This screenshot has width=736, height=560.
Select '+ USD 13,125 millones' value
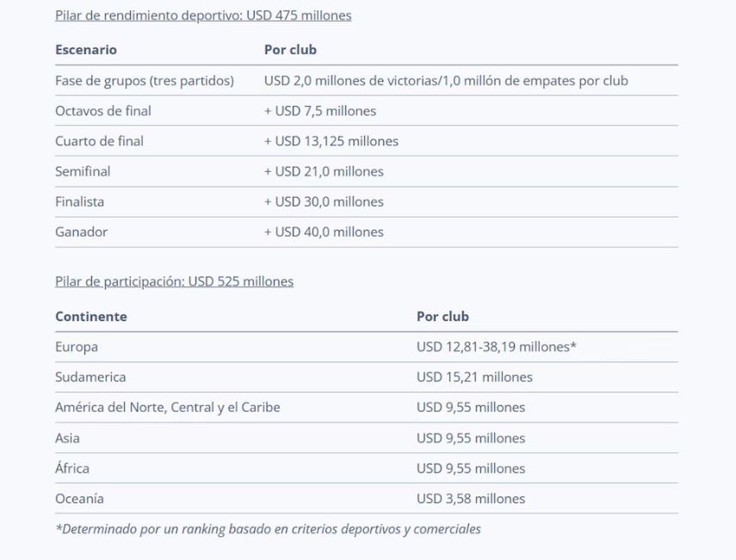pyautogui.click(x=331, y=141)
